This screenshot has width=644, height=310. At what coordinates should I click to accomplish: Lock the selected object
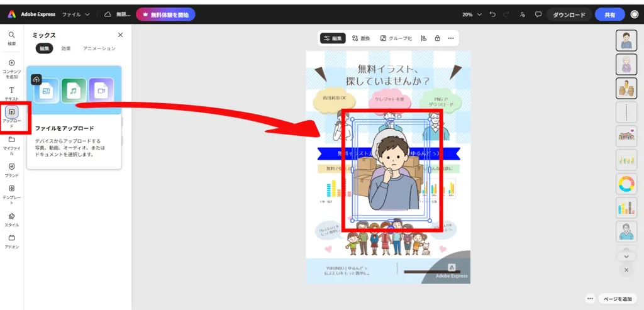pos(438,38)
